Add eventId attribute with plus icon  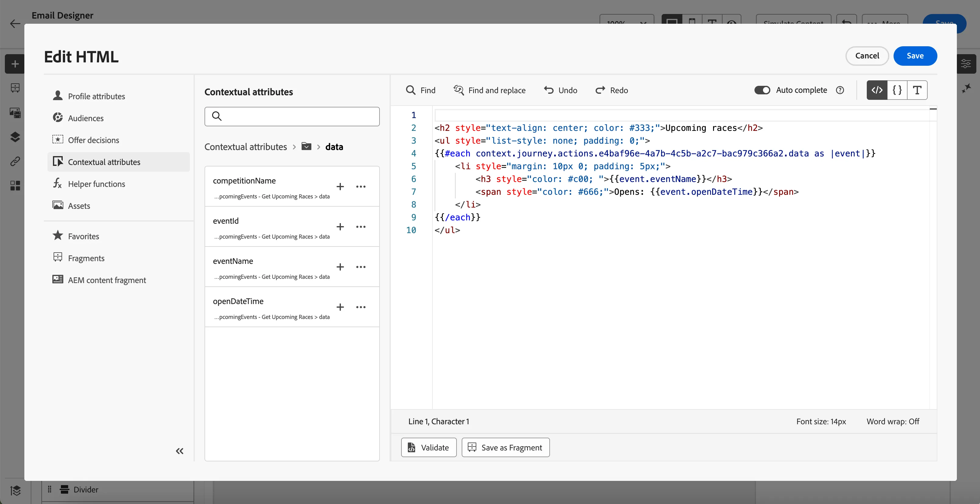[x=340, y=227]
